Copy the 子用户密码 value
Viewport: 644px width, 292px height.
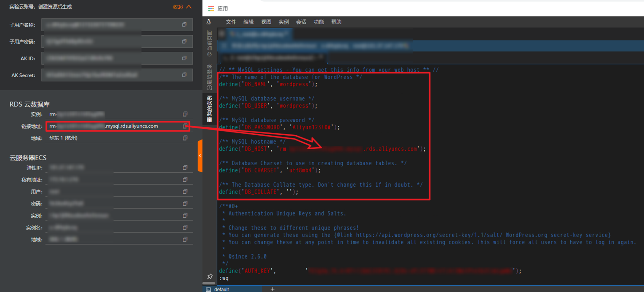coord(184,41)
